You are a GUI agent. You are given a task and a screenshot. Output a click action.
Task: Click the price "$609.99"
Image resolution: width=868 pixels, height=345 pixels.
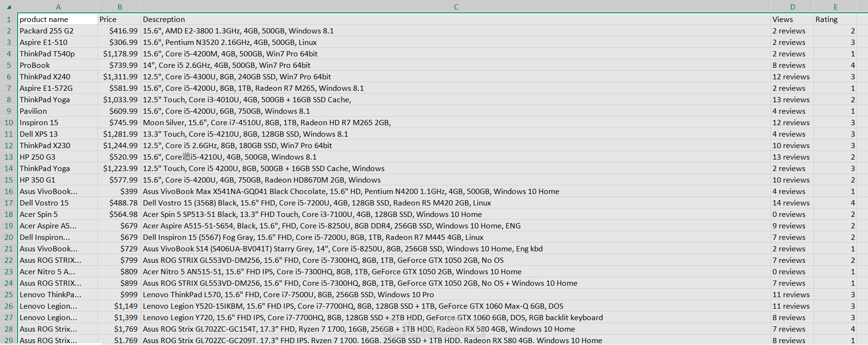click(x=119, y=111)
